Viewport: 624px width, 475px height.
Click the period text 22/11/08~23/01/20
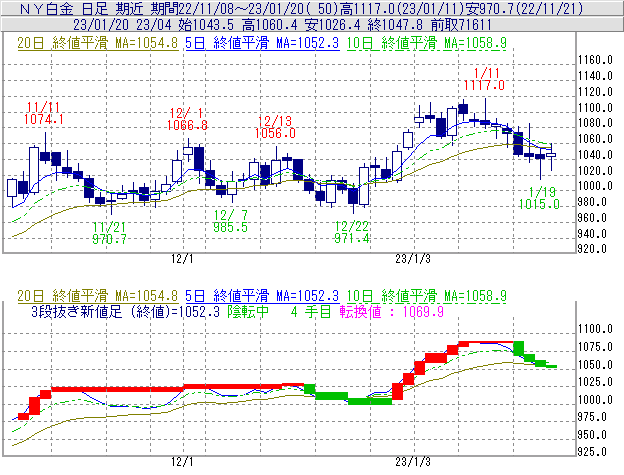(x=240, y=8)
